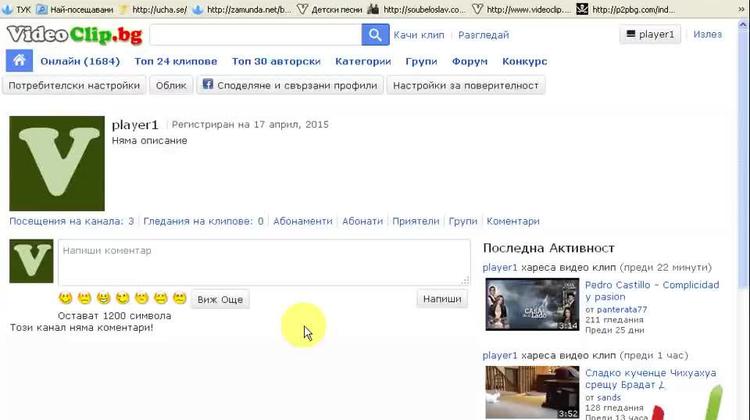Insert the fifth smiley emoticon

pos(142,298)
